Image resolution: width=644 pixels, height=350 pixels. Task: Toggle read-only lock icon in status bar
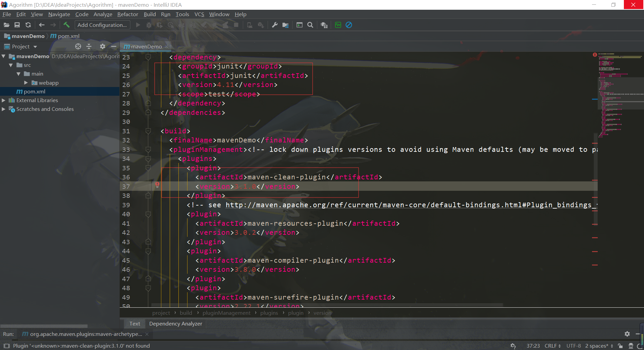click(x=621, y=346)
